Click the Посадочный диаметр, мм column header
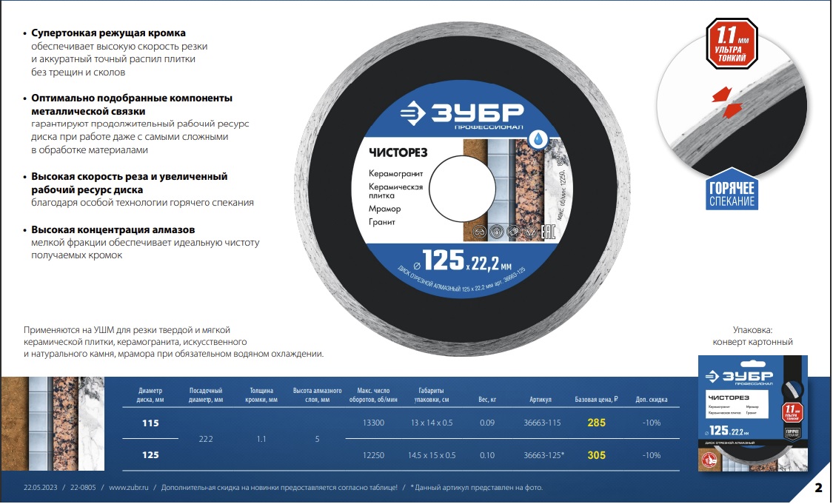The height and width of the screenshot is (504, 833). pos(206,395)
